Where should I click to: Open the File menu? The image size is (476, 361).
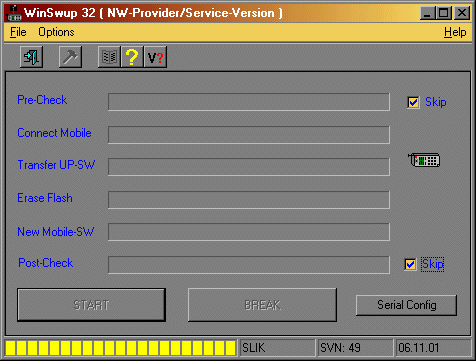[x=18, y=32]
